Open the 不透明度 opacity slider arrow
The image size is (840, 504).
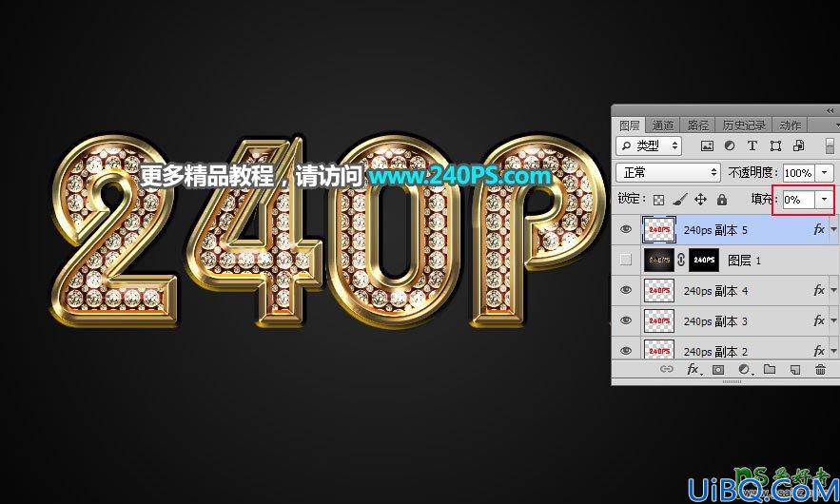click(x=824, y=172)
